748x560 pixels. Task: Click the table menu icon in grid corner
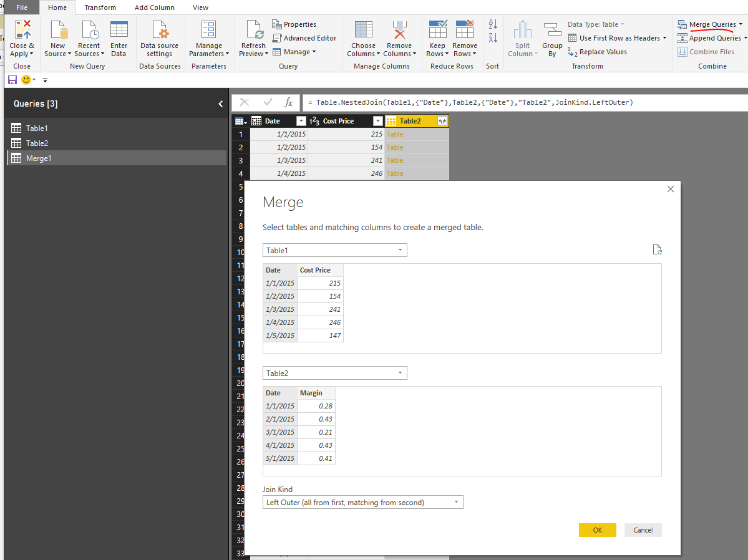click(x=241, y=121)
